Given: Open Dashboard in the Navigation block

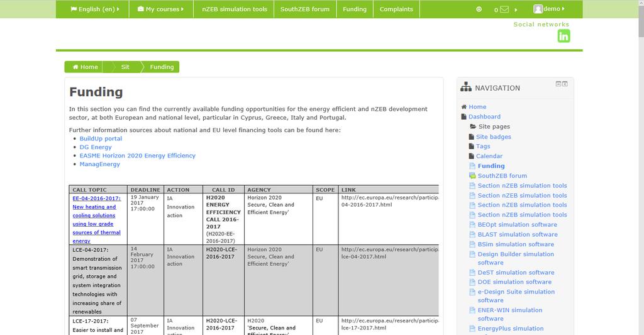Looking at the screenshot, I should (x=485, y=116).
